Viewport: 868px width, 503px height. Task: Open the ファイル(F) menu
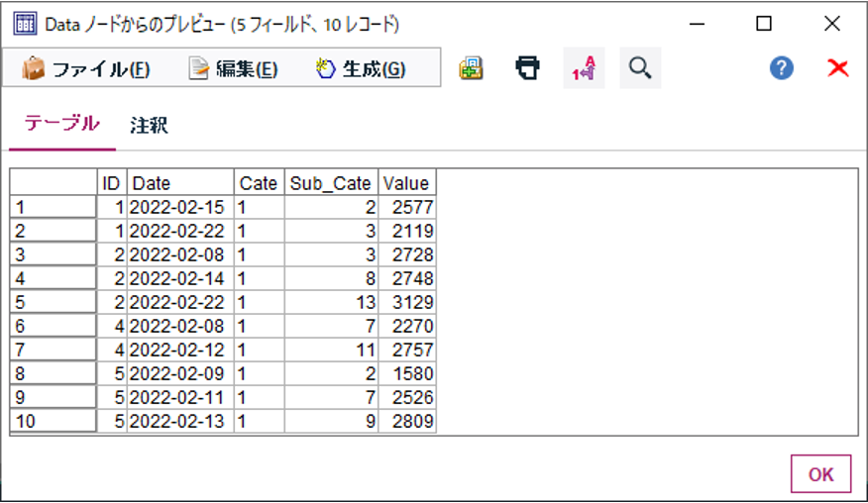click(86, 68)
